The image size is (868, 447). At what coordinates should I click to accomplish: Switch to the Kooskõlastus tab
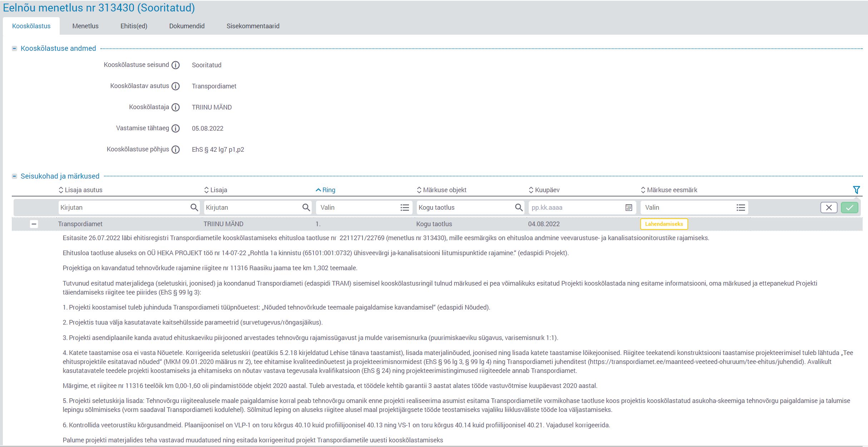pyautogui.click(x=31, y=26)
